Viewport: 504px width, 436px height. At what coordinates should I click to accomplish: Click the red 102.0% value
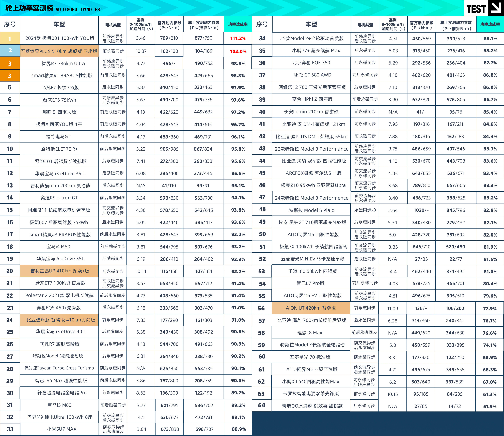coord(238,51)
